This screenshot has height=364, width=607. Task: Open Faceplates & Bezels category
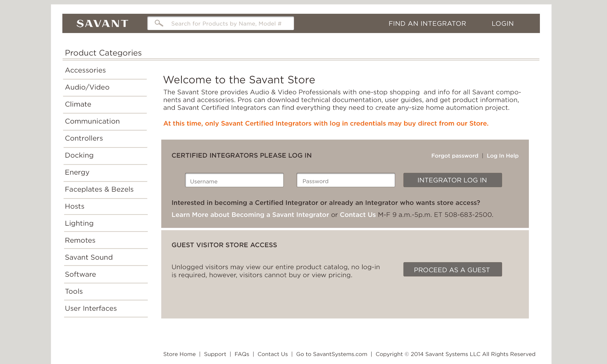(x=99, y=189)
